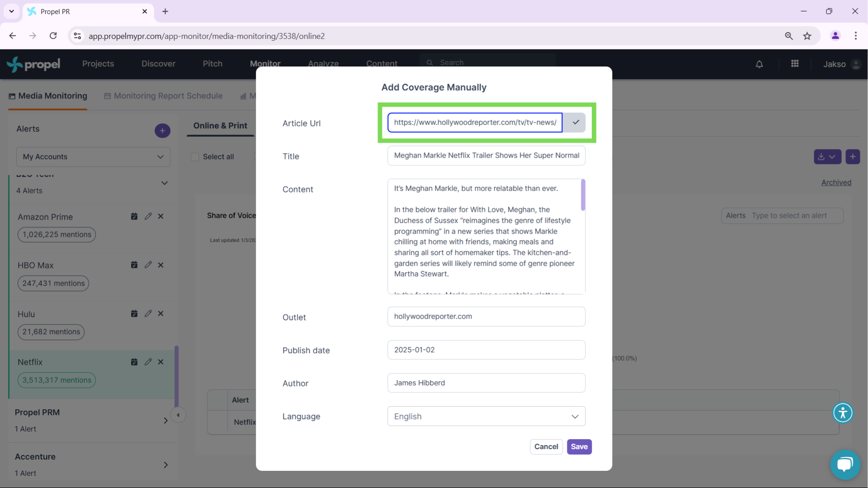Edit the Title field text

pyautogui.click(x=486, y=155)
